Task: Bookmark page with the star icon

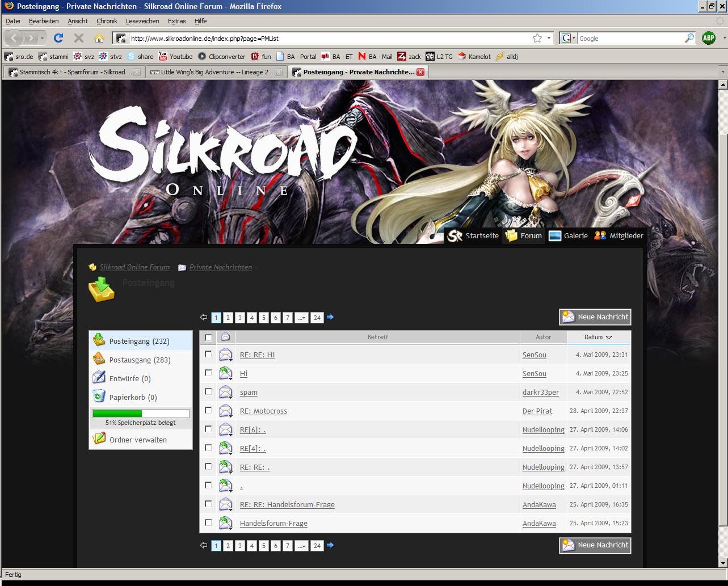Action: [537, 38]
